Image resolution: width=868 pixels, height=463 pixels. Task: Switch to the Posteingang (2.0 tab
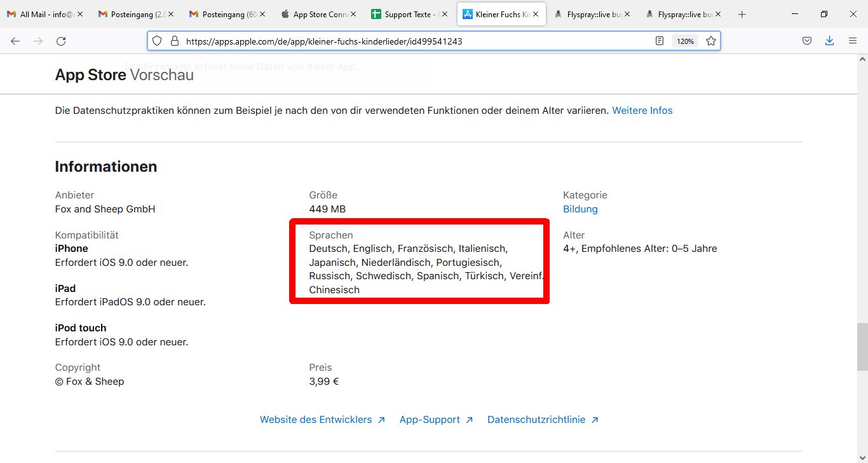coord(135,14)
